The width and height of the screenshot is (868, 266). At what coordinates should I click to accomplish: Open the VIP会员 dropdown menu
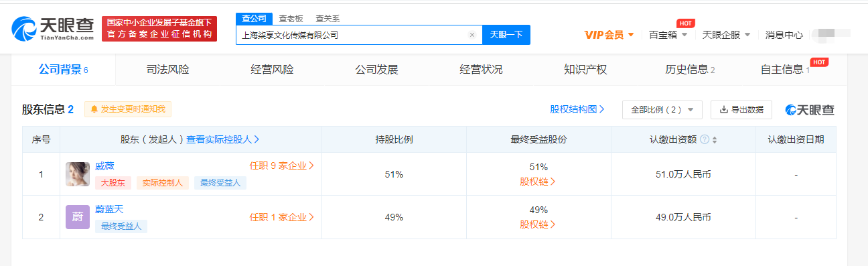click(609, 35)
